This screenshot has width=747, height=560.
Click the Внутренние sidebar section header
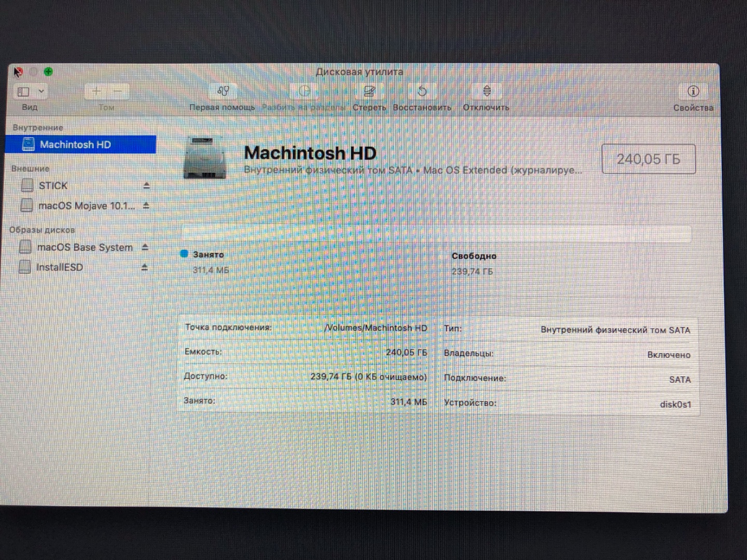(x=38, y=128)
